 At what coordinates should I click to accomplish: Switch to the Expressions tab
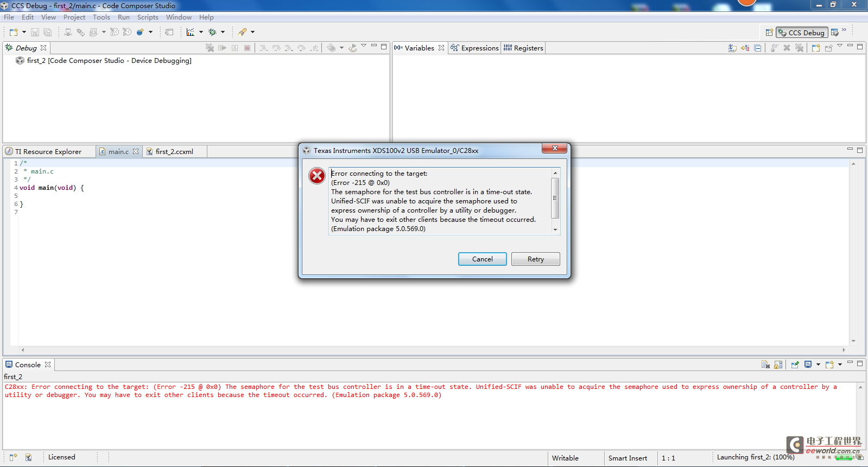pos(474,48)
